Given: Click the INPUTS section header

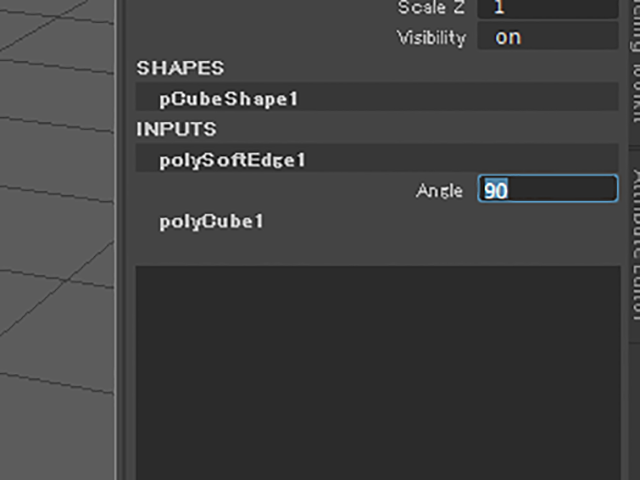Looking at the screenshot, I should click(x=176, y=129).
